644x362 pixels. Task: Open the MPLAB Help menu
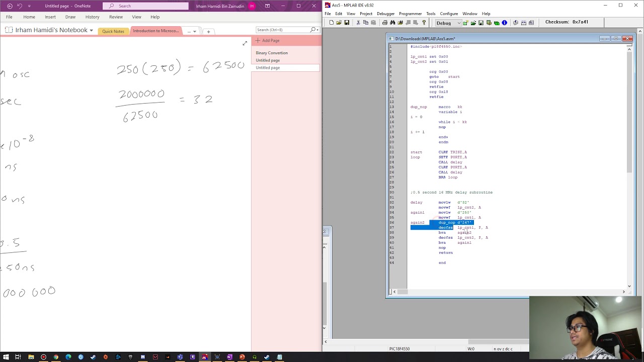coord(486,14)
